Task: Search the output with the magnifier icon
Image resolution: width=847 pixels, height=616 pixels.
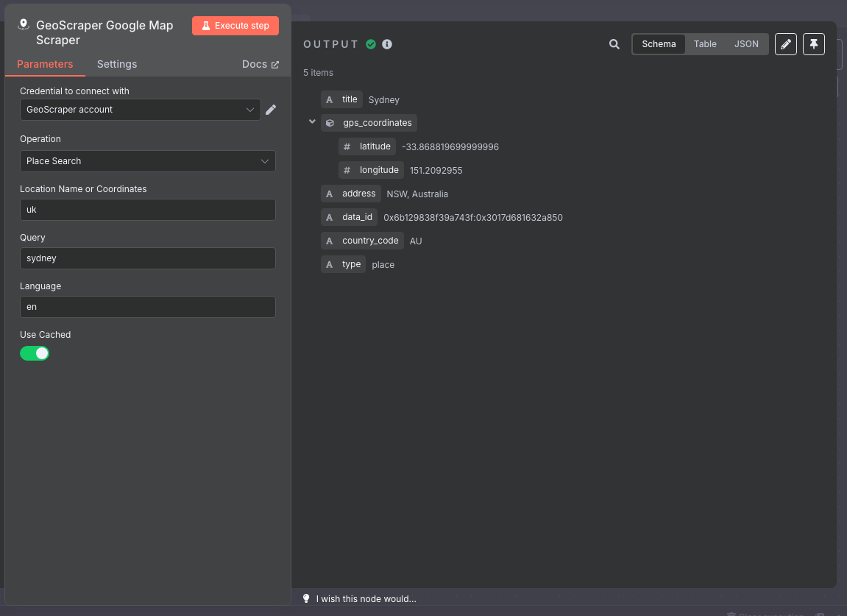Action: tap(614, 44)
